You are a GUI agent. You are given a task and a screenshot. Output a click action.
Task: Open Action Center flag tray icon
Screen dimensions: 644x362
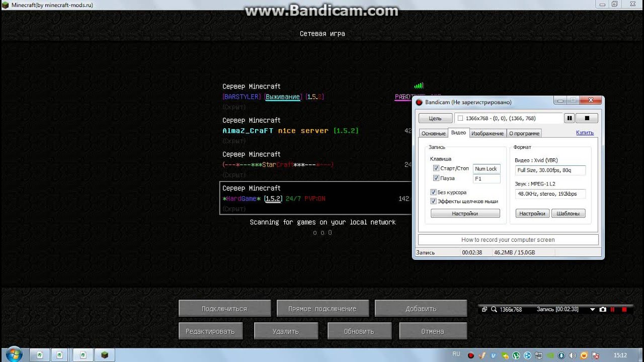595,355
